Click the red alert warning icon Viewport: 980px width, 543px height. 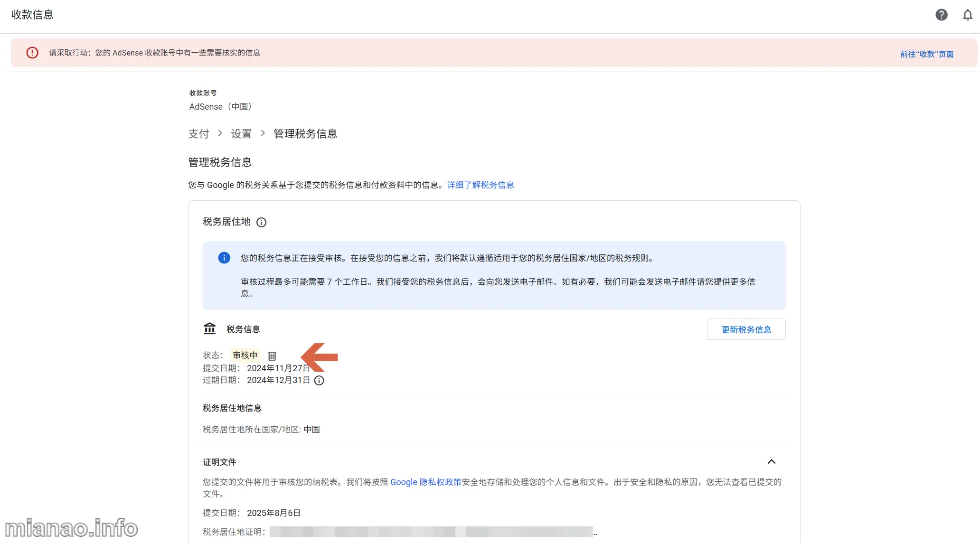[x=32, y=53]
